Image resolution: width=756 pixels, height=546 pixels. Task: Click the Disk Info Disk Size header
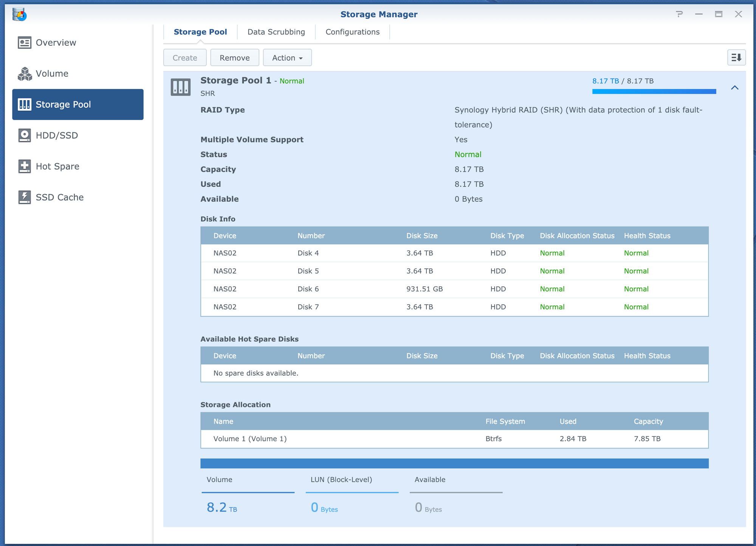pyautogui.click(x=422, y=236)
